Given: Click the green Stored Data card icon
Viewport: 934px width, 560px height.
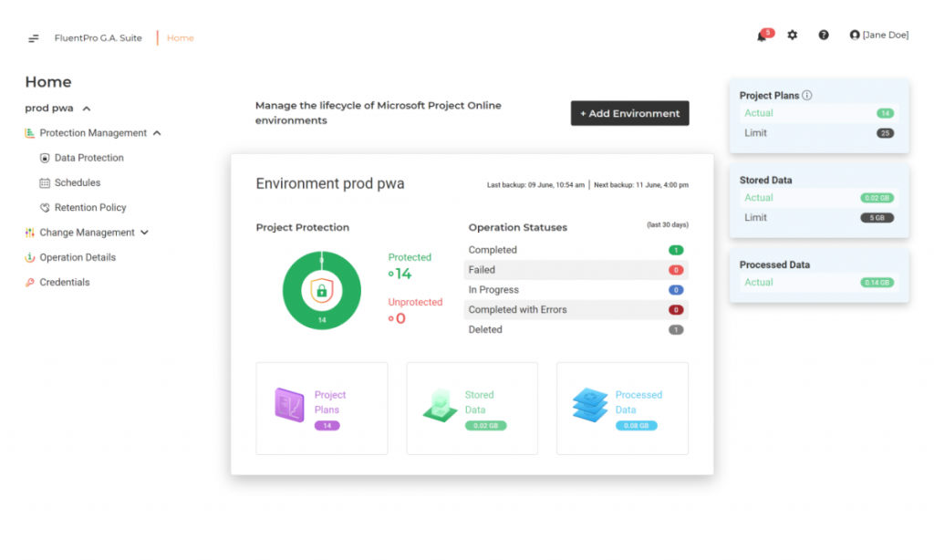Looking at the screenshot, I should 439,406.
